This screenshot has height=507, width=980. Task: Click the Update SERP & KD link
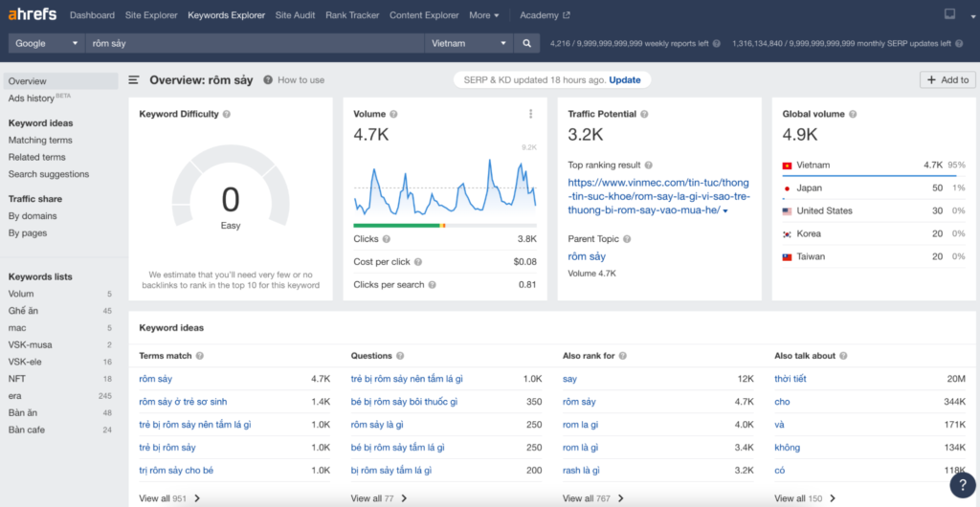pos(625,80)
